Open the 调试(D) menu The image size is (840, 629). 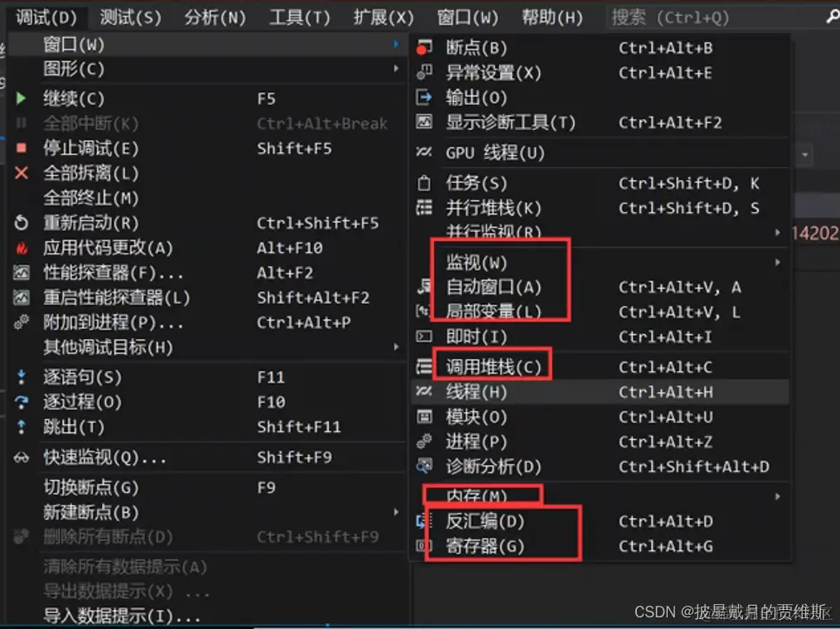pyautogui.click(x=46, y=17)
